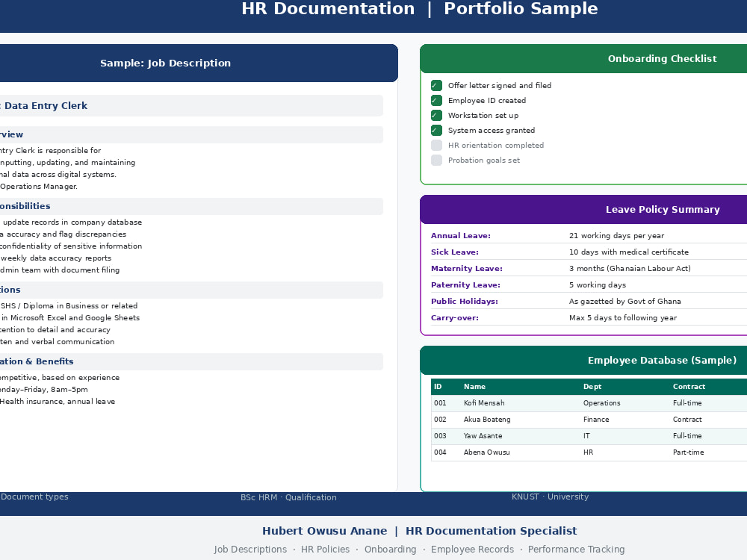The height and width of the screenshot is (560, 747).
Task: Click 'KNUST · University' footer text
Action: click(x=551, y=497)
